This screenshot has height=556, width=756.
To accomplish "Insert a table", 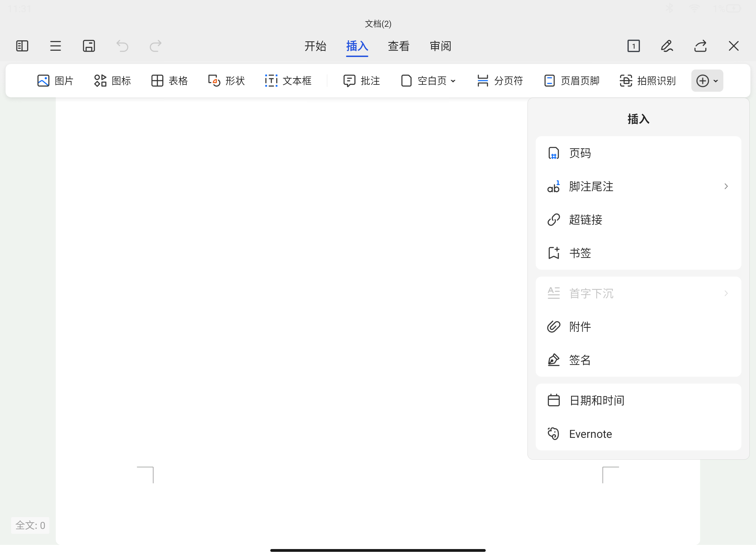I will coord(169,80).
